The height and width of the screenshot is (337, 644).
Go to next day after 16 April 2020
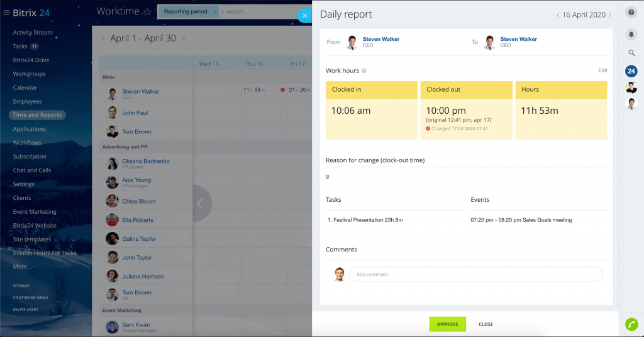coord(610,15)
